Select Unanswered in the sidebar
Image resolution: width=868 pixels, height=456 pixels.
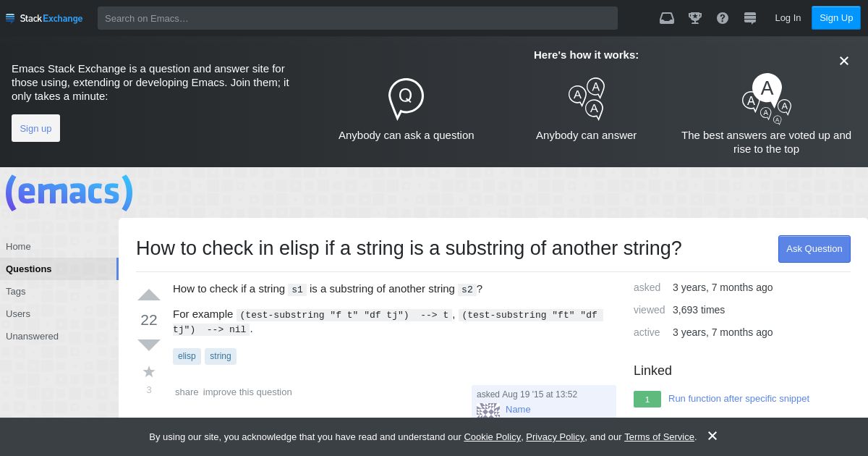(32, 336)
